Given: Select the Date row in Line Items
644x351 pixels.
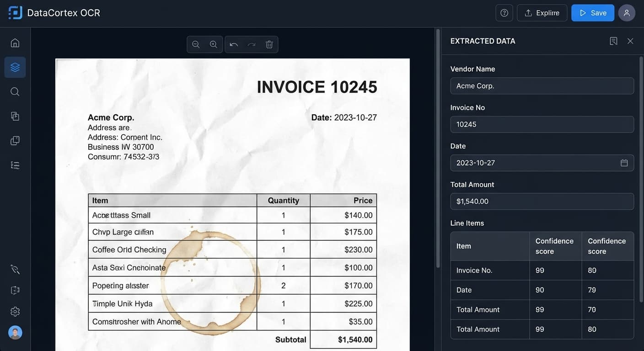Looking at the screenshot, I should [542, 290].
